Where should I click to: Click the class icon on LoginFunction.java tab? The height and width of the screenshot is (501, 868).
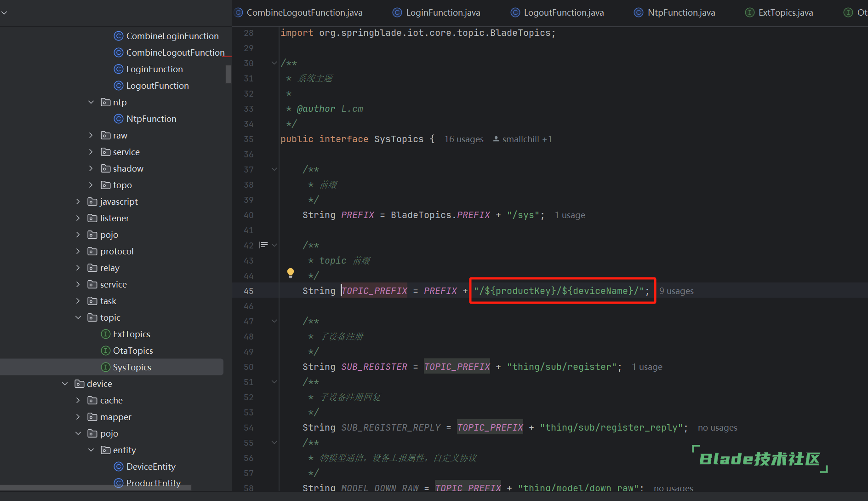tap(397, 12)
